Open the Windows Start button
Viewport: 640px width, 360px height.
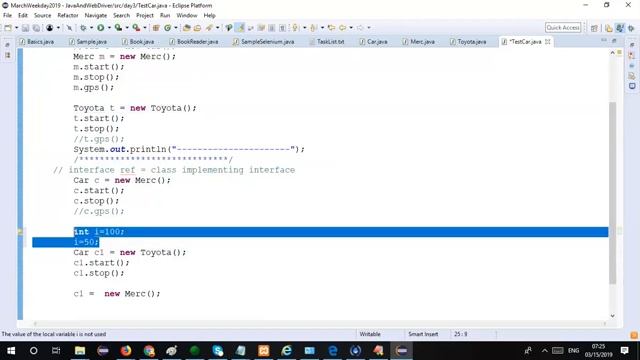(x=11, y=351)
